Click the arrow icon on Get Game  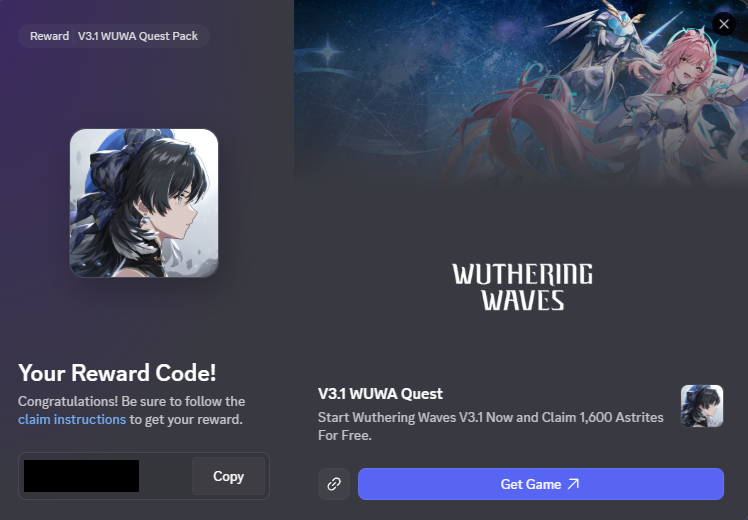pyautogui.click(x=573, y=484)
